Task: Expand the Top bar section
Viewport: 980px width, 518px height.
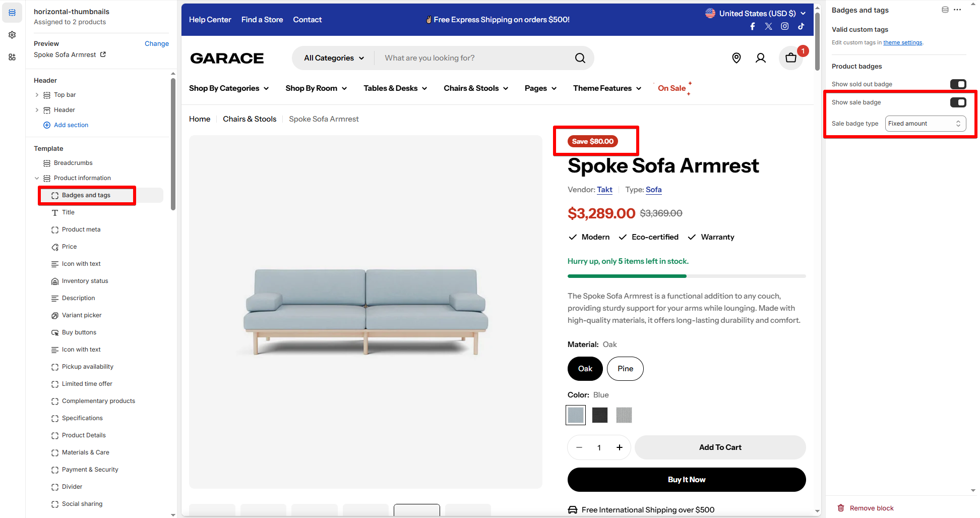Action: coord(37,95)
